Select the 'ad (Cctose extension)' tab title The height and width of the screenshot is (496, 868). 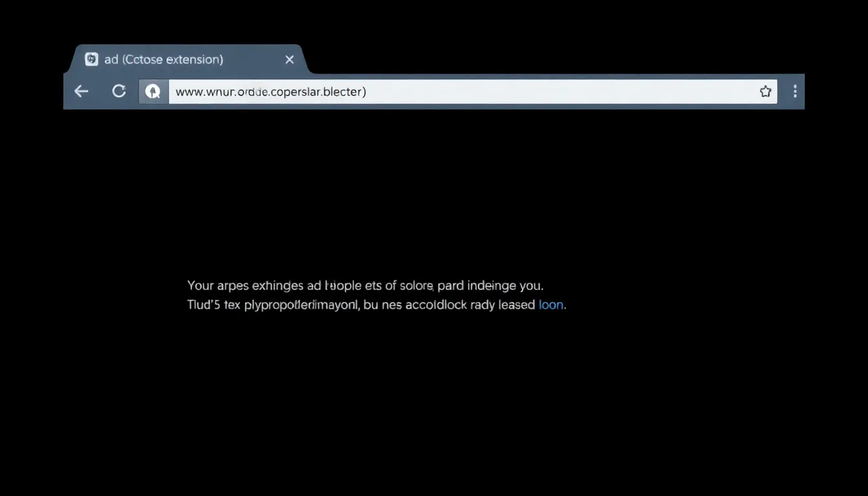(x=163, y=59)
